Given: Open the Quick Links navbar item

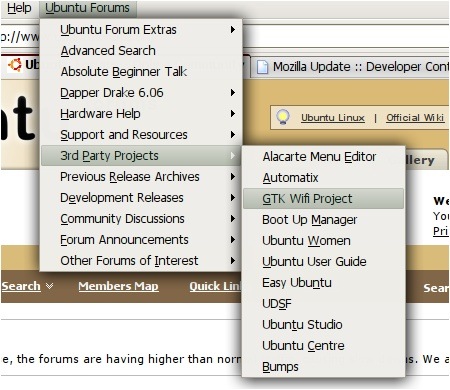Looking at the screenshot, I should [215, 286].
